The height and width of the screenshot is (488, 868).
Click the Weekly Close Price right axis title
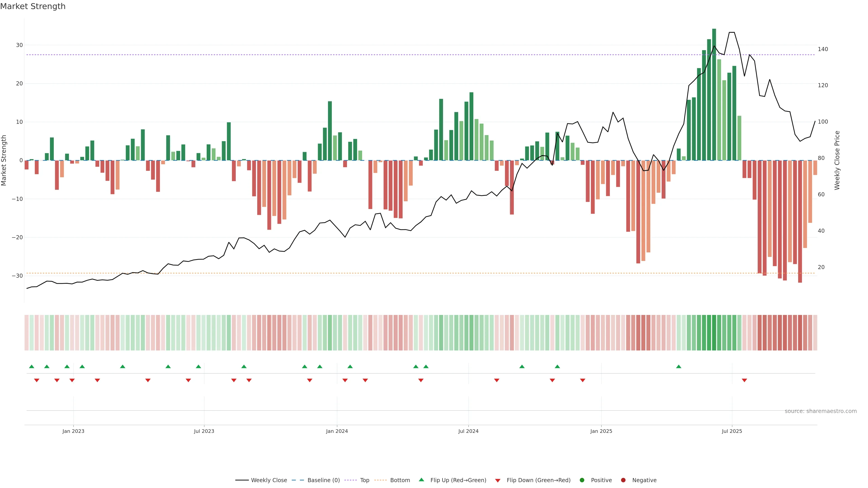click(x=837, y=160)
